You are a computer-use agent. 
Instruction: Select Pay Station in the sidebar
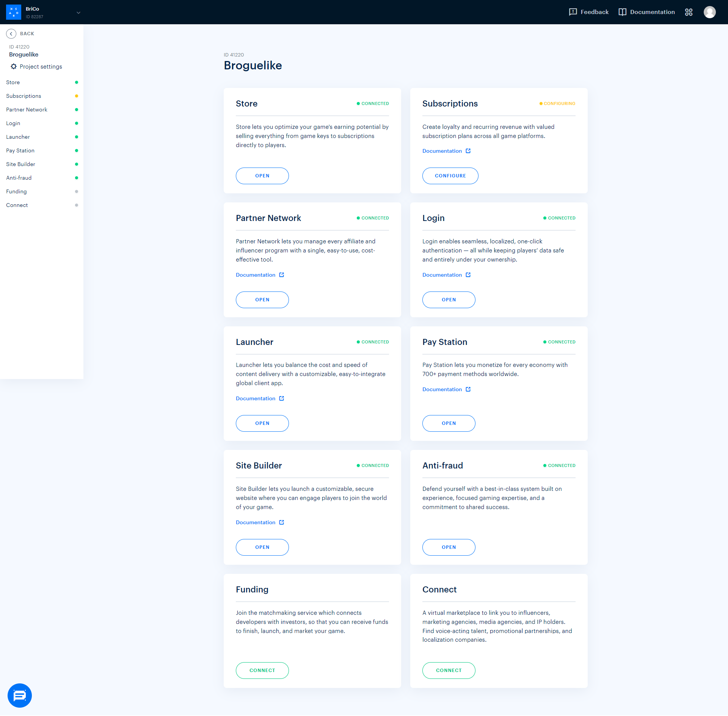click(42, 150)
